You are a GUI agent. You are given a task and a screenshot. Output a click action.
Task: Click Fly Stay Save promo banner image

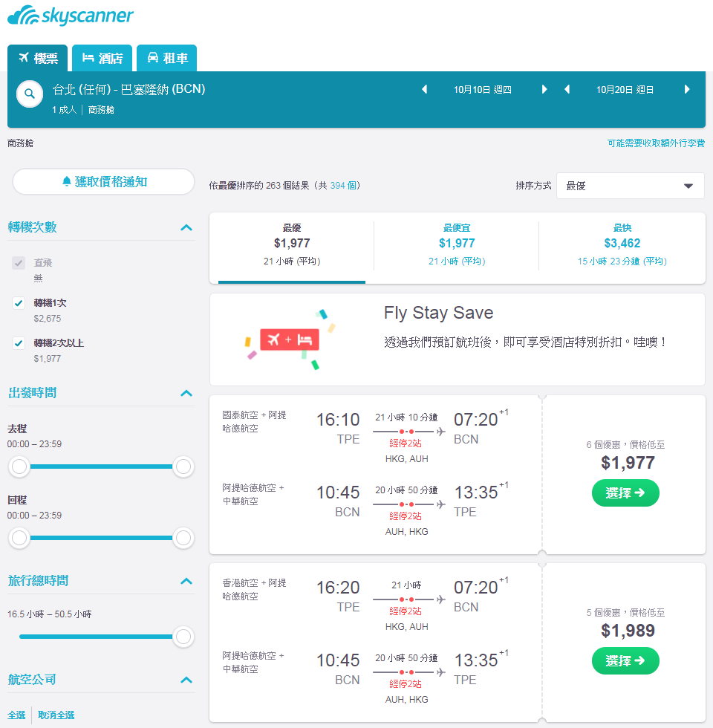coord(290,340)
